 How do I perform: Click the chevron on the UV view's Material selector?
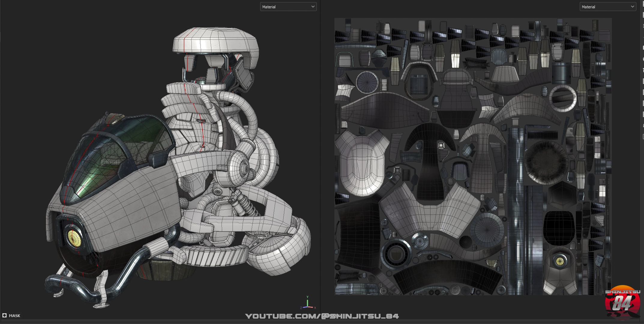632,7
